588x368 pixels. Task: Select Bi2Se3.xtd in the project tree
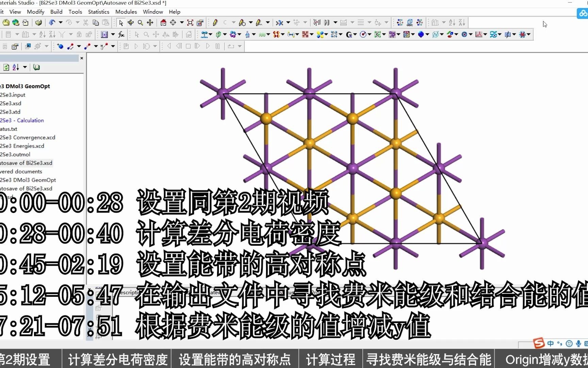[10, 112]
